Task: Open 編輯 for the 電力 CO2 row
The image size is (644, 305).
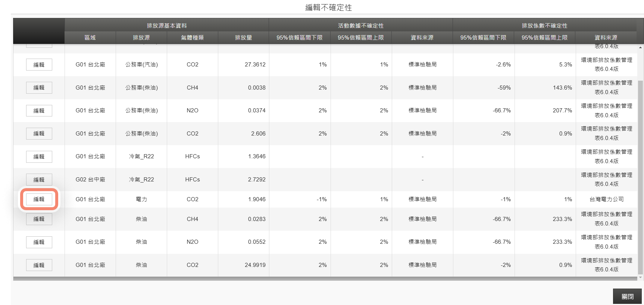Action: point(39,199)
